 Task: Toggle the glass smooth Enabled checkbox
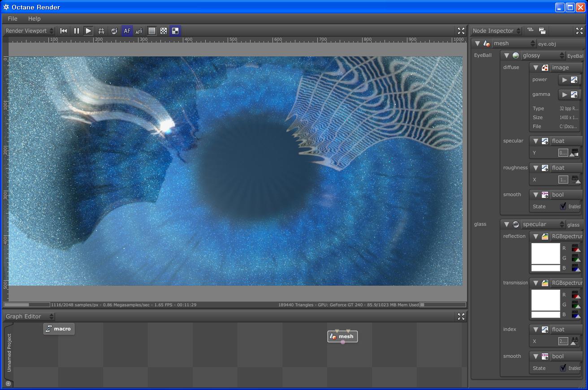[563, 368]
